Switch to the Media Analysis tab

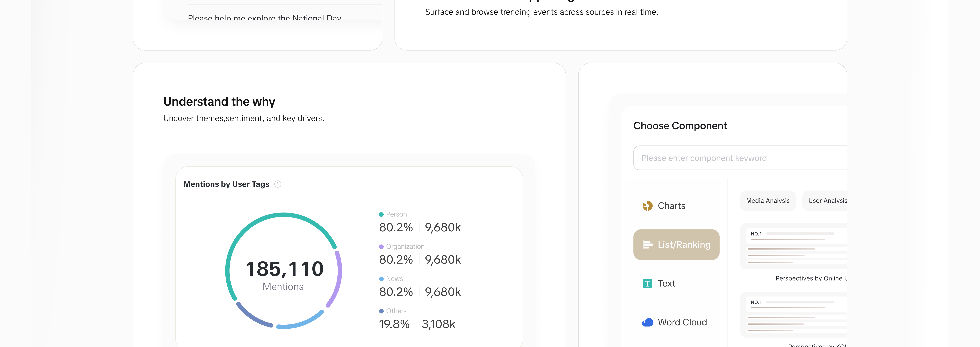tap(768, 201)
